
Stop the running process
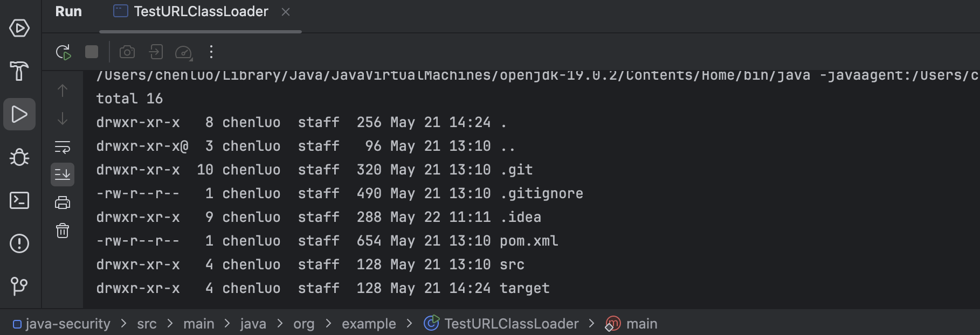92,52
